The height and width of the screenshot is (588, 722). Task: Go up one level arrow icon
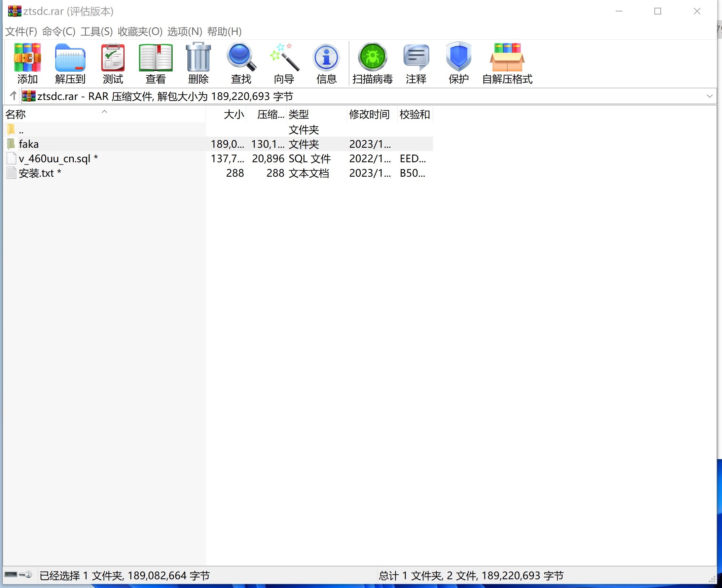13,96
